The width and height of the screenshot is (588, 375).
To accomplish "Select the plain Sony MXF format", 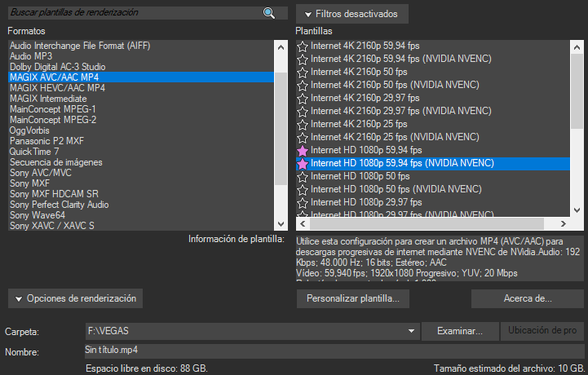I will coord(141,183).
